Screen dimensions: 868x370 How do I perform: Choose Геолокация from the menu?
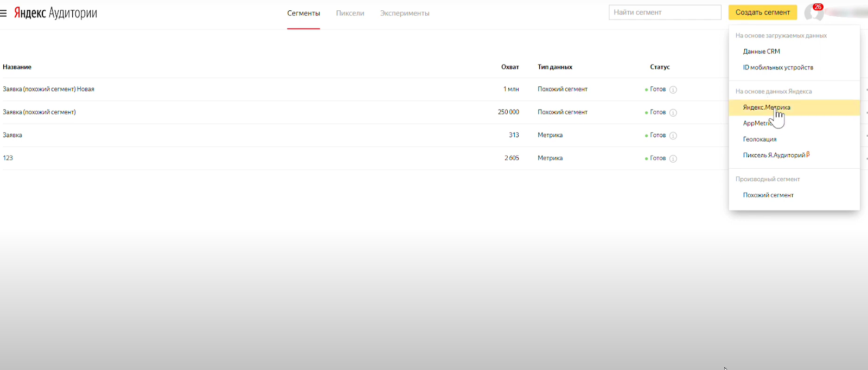[x=759, y=139]
